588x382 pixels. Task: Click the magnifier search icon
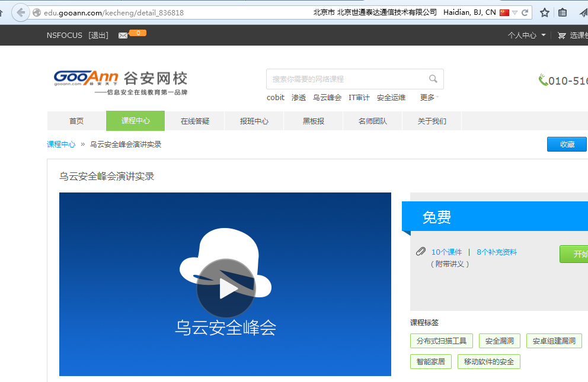[433, 79]
